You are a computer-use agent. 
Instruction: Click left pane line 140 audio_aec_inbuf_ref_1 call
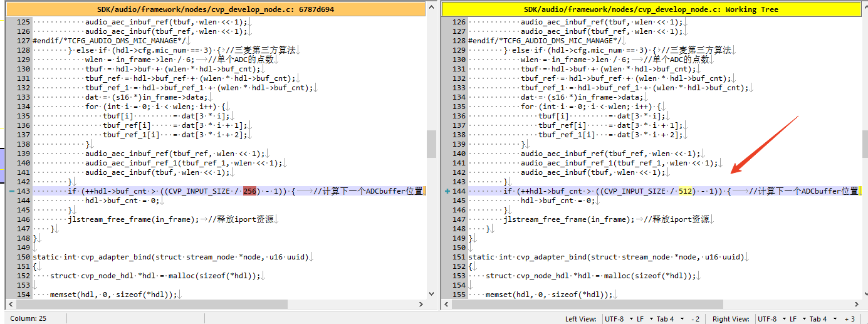184,163
